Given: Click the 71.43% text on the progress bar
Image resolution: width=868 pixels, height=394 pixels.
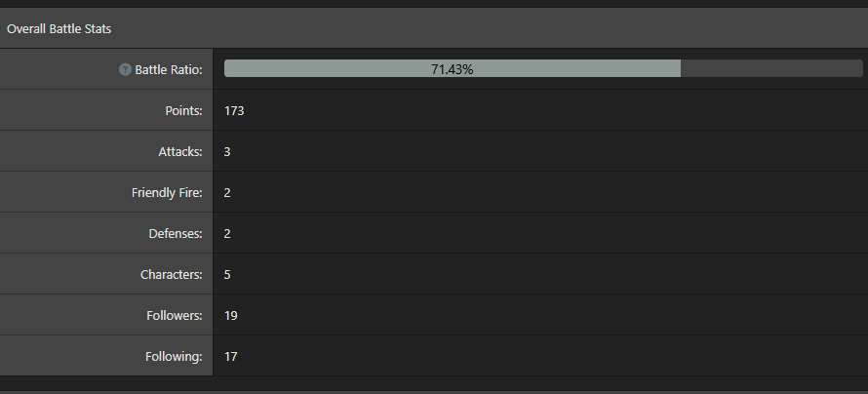Looking at the screenshot, I should click(x=452, y=69).
